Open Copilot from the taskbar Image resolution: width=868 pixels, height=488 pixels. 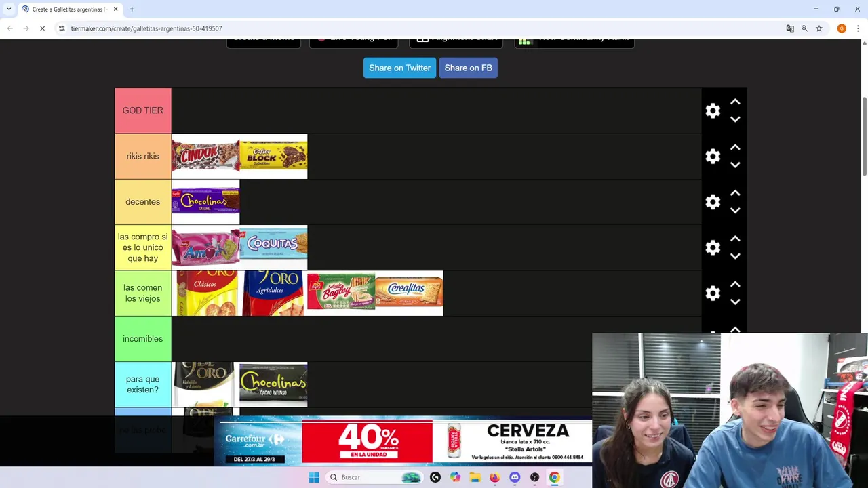455,477
